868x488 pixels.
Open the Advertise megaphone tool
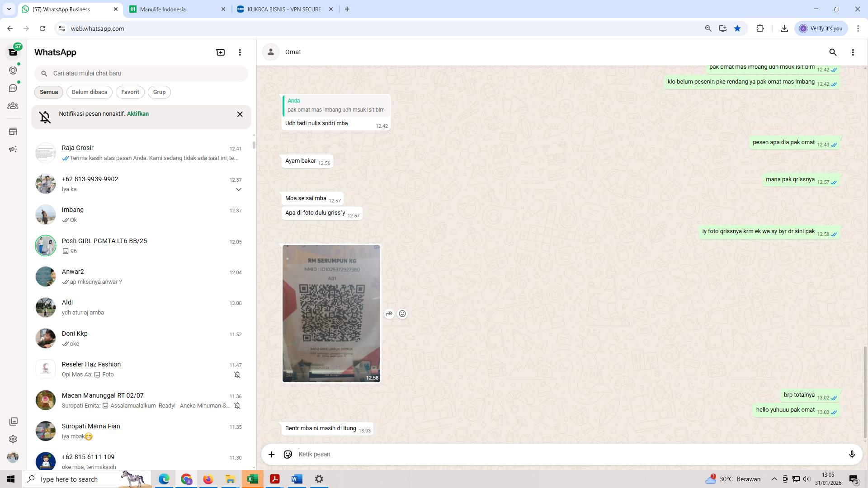pos(13,149)
